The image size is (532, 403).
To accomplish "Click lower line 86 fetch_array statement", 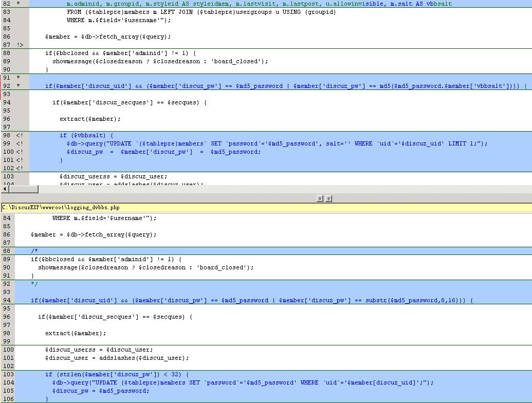I will pyautogui.click(x=94, y=234).
